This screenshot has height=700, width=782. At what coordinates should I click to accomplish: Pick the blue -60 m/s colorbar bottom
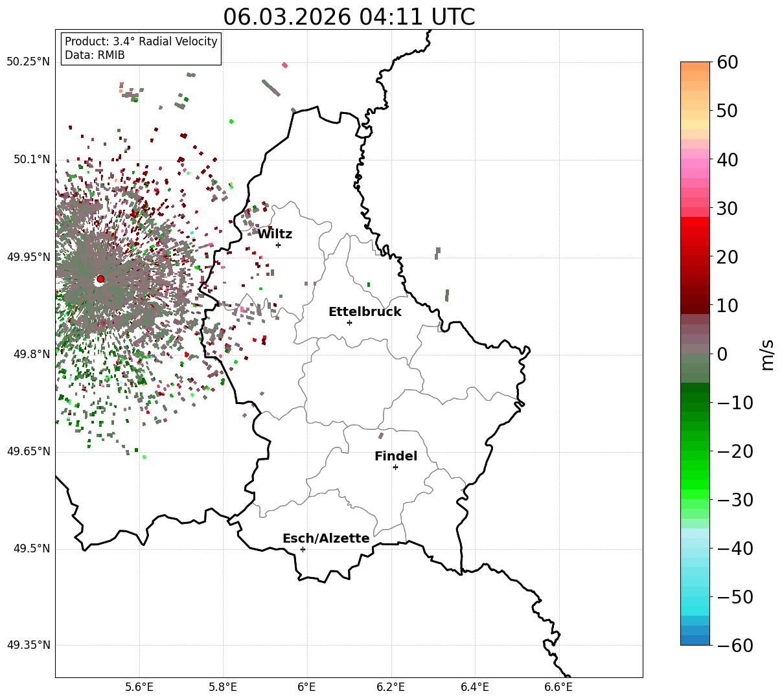pyautogui.click(x=695, y=640)
